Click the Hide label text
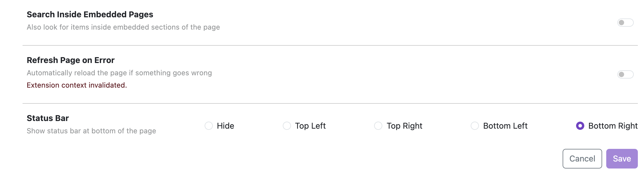 [x=225, y=126]
